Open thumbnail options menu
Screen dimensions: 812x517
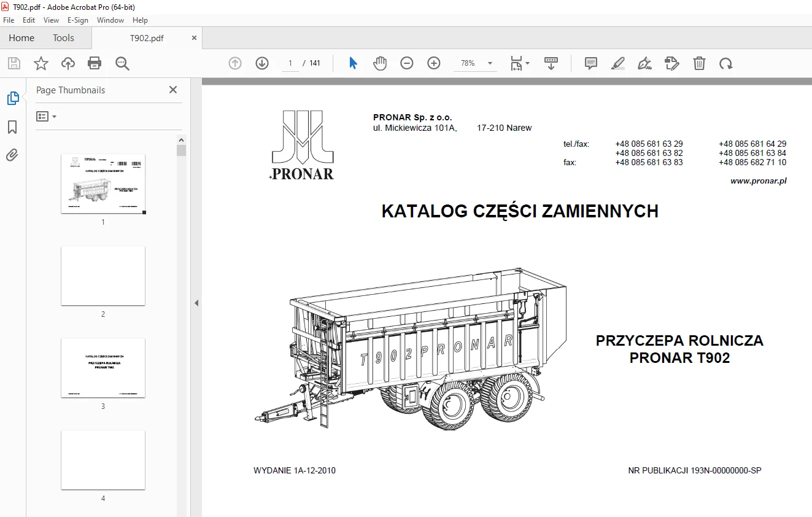[46, 116]
